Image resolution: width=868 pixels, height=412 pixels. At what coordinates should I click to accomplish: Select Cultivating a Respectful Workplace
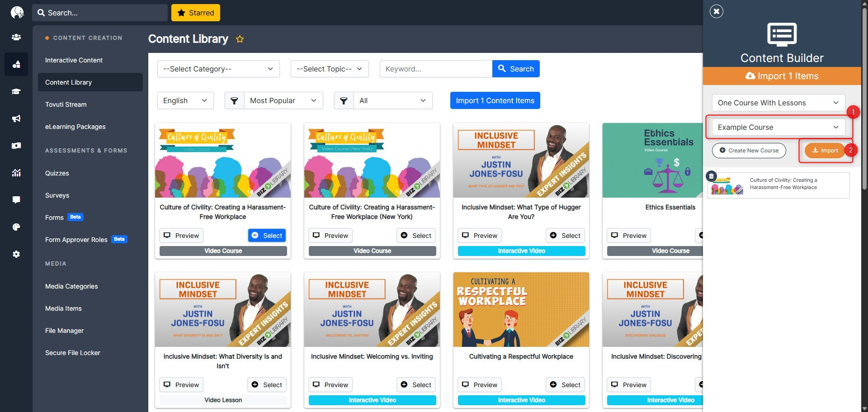tap(566, 385)
